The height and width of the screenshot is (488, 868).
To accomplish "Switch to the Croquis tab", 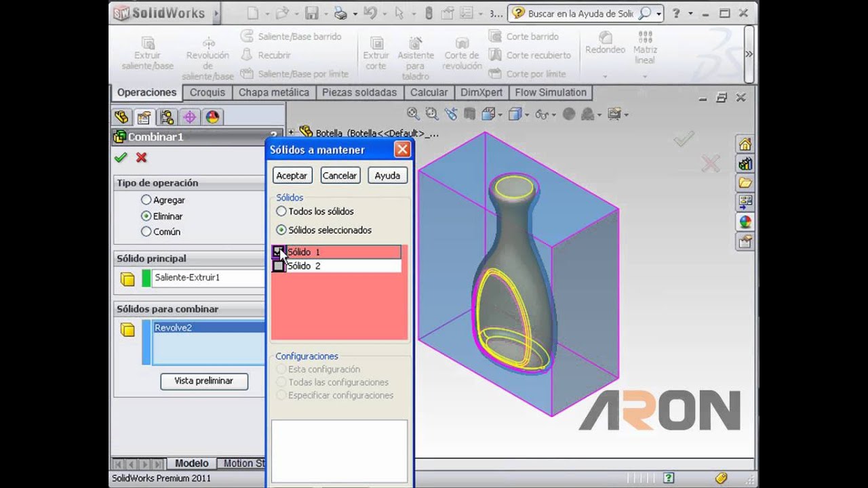I will coord(208,92).
